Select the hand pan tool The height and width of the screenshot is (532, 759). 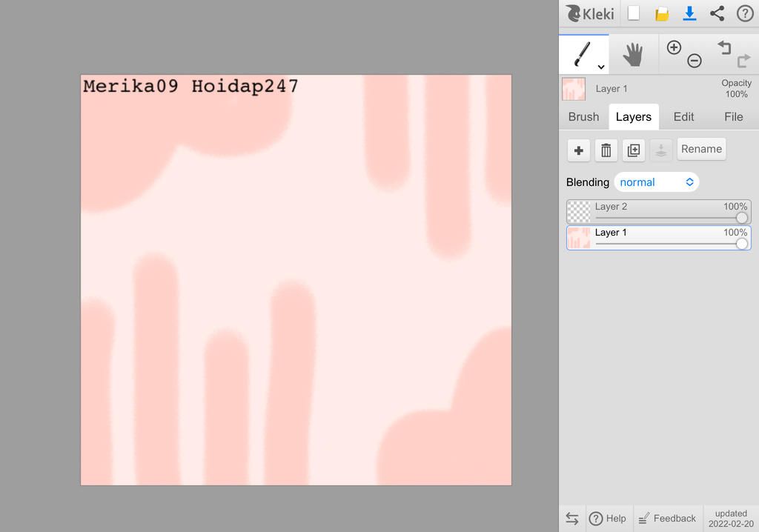pos(633,54)
